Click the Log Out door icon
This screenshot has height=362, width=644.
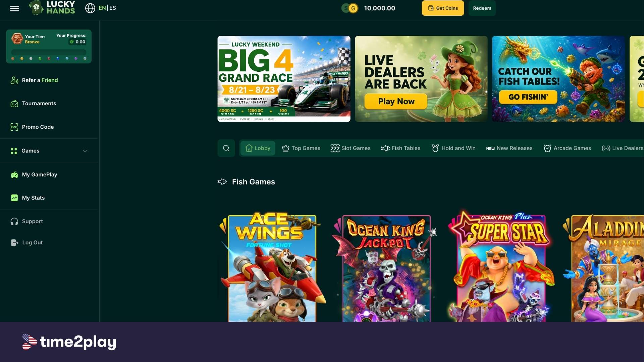[14, 243]
